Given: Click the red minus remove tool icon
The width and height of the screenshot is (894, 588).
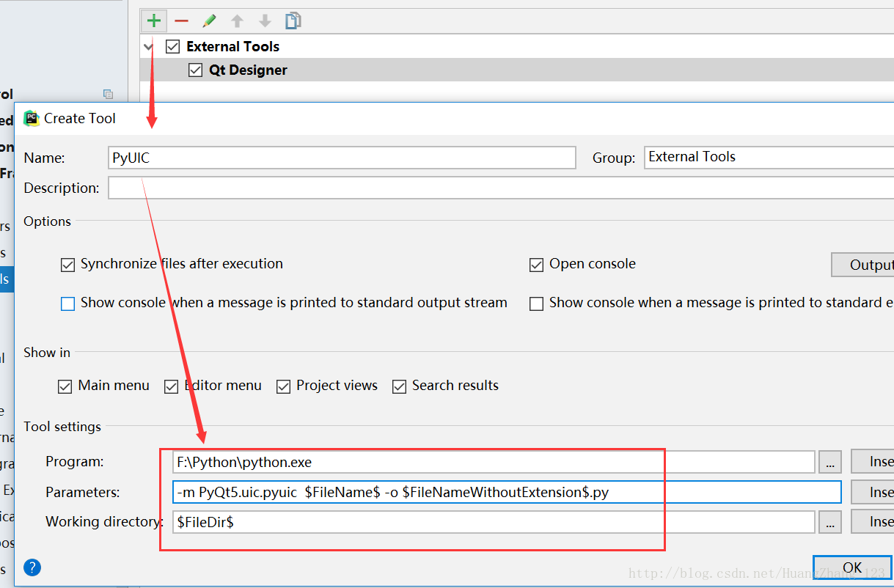Looking at the screenshot, I should [181, 21].
